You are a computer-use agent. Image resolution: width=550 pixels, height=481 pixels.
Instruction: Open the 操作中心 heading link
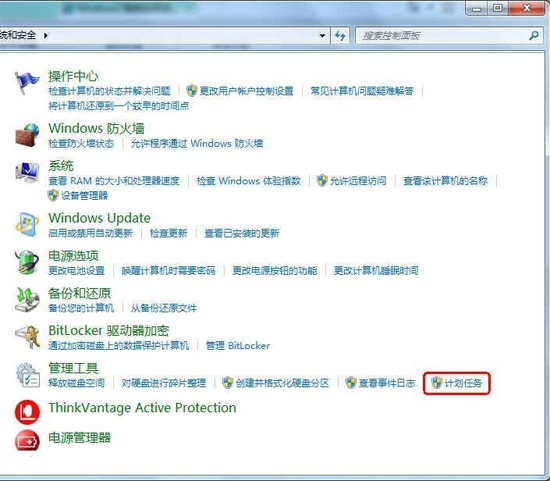[x=73, y=76]
